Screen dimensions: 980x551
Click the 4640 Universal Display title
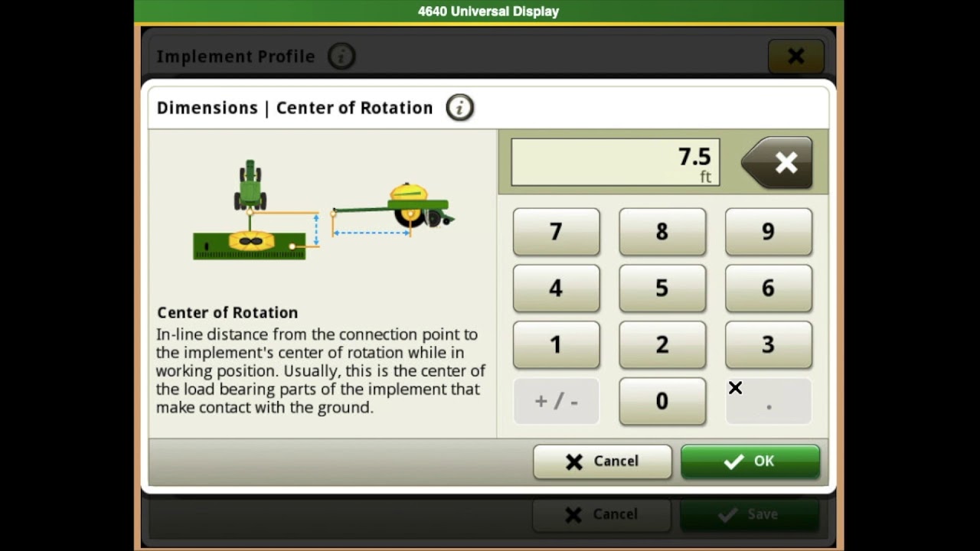pos(488,11)
